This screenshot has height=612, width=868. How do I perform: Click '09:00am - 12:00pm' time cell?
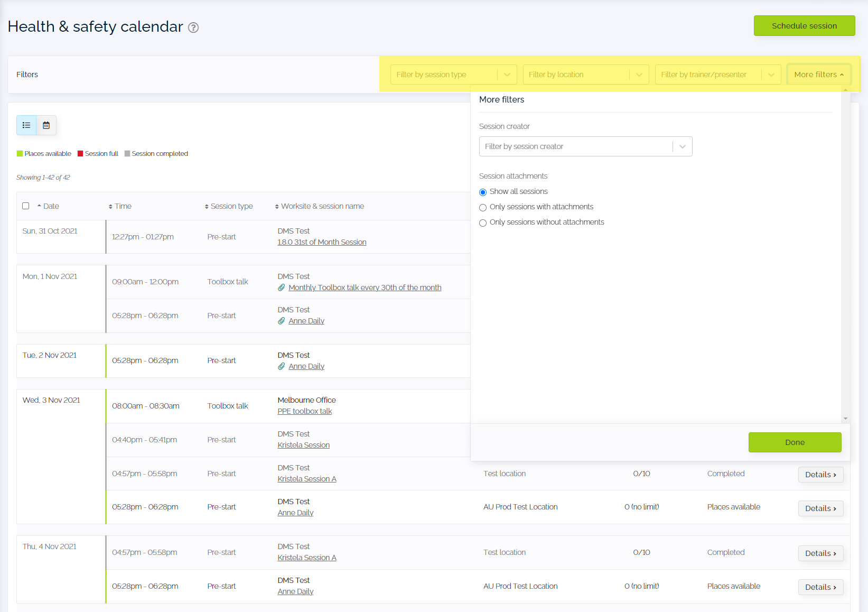tap(145, 282)
